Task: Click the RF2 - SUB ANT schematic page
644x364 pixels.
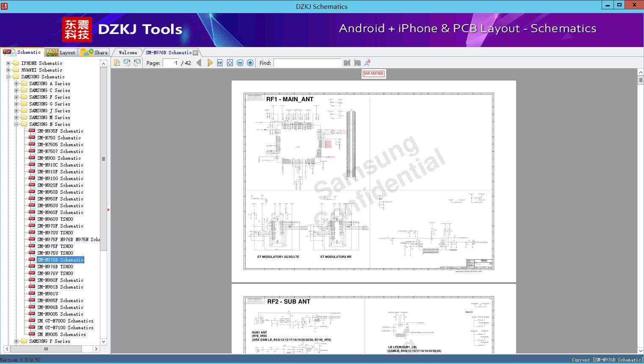Action: pos(374,319)
